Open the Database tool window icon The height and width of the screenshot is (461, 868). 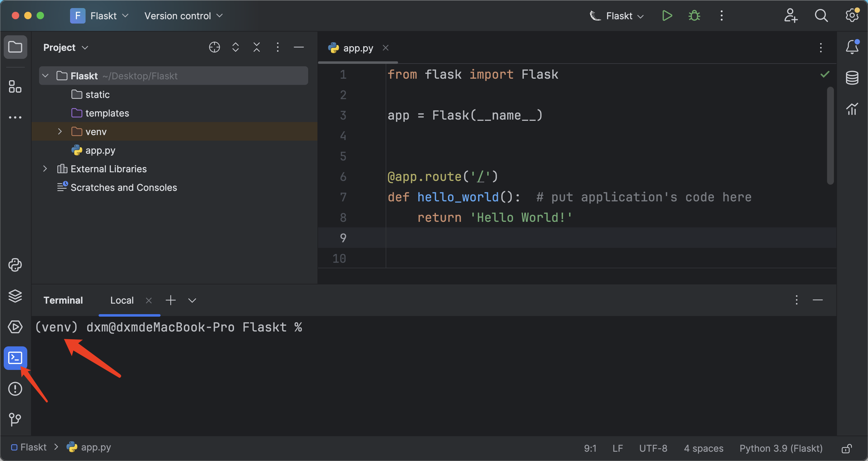coord(852,78)
